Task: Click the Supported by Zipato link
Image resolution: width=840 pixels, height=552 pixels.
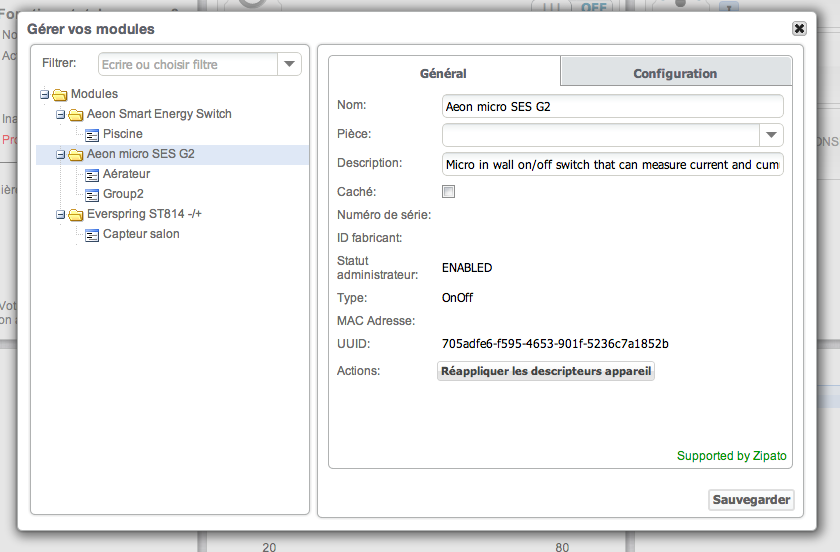Action: pyautogui.click(x=731, y=456)
